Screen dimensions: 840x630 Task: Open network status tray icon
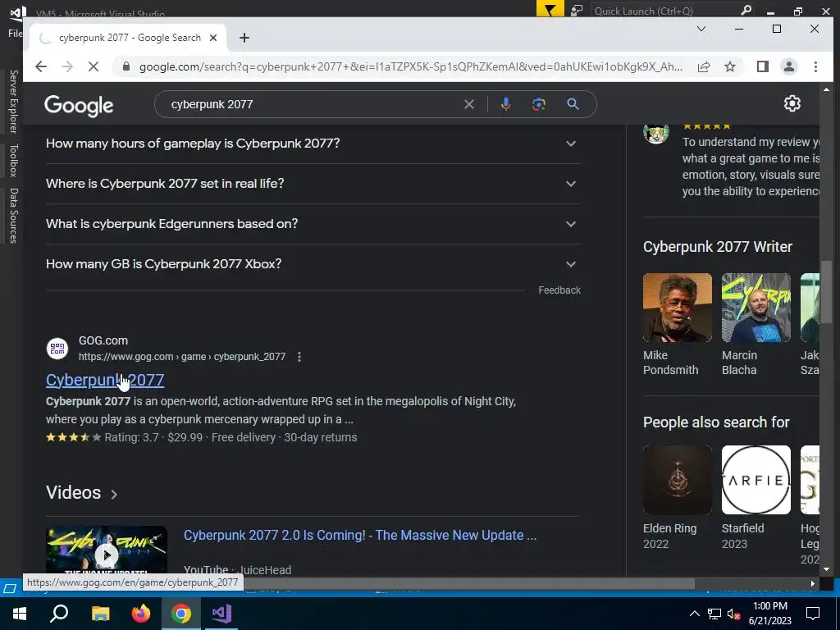(714, 614)
